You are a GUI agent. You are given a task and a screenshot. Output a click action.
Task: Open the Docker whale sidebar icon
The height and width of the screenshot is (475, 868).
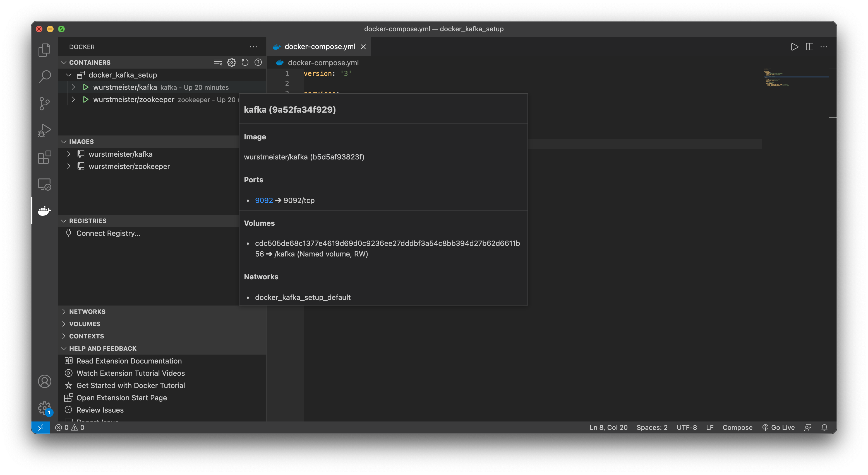pyautogui.click(x=44, y=211)
